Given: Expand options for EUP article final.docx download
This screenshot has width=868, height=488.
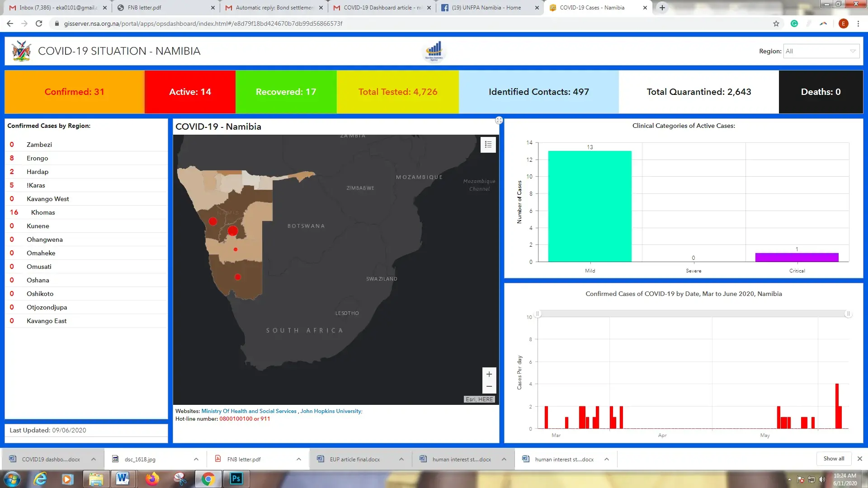Looking at the screenshot, I should [401, 459].
